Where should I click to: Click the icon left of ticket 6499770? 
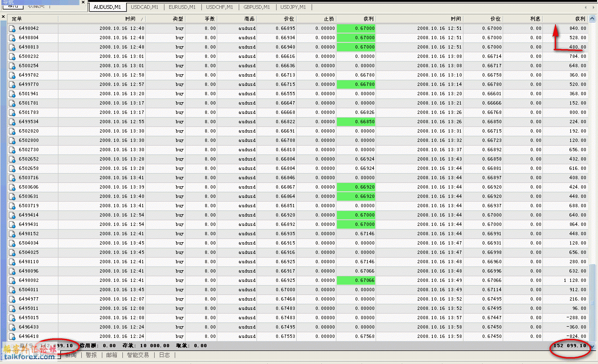tap(13, 84)
